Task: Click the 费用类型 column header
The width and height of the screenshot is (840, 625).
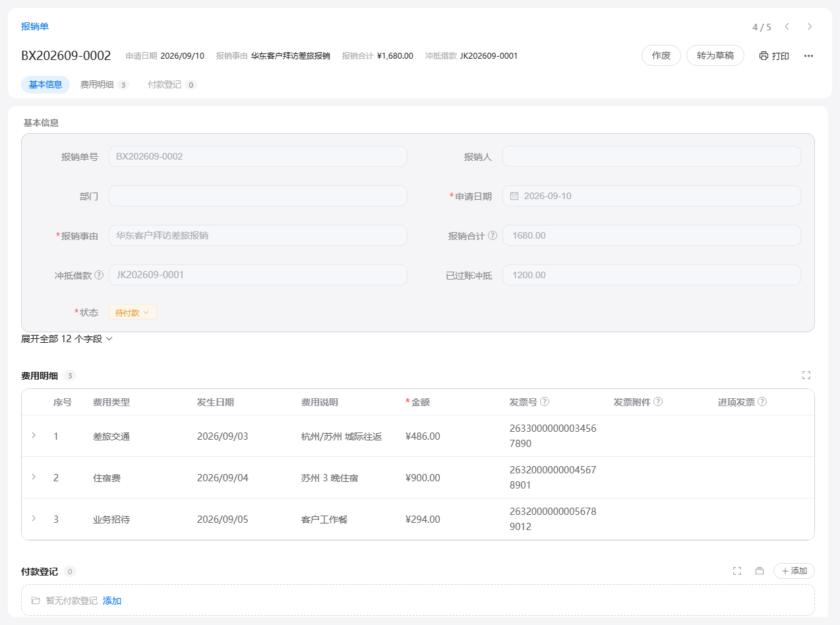Action: (x=111, y=402)
